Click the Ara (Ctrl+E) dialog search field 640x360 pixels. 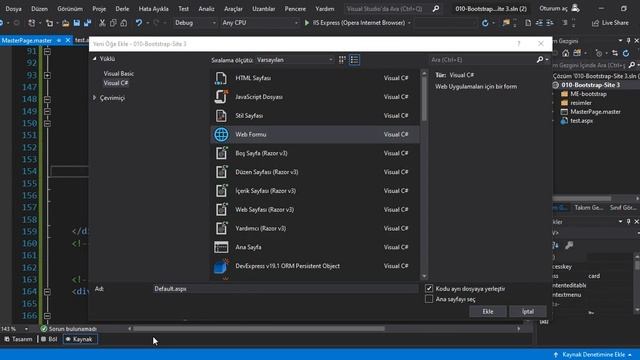(x=482, y=60)
